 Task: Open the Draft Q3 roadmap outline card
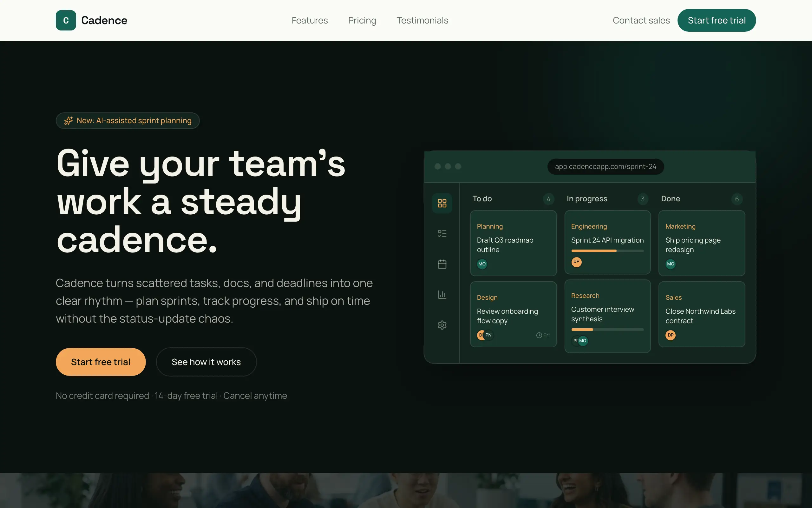514,243
